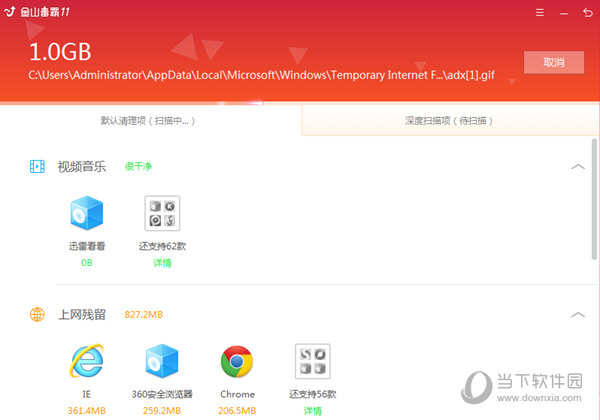
Task: Click the Chrome browser icon
Action: coord(237,361)
